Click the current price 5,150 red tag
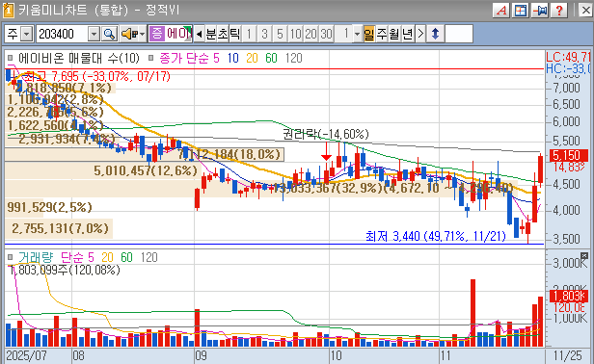This screenshot has width=594, height=364. (x=569, y=155)
